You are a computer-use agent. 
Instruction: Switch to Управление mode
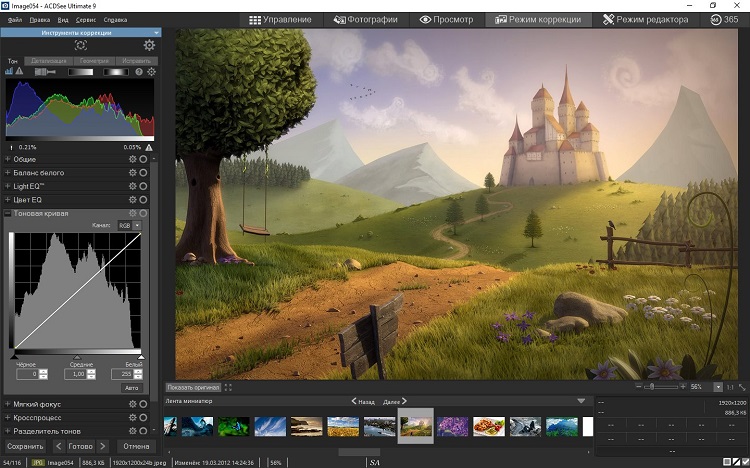coord(280,20)
